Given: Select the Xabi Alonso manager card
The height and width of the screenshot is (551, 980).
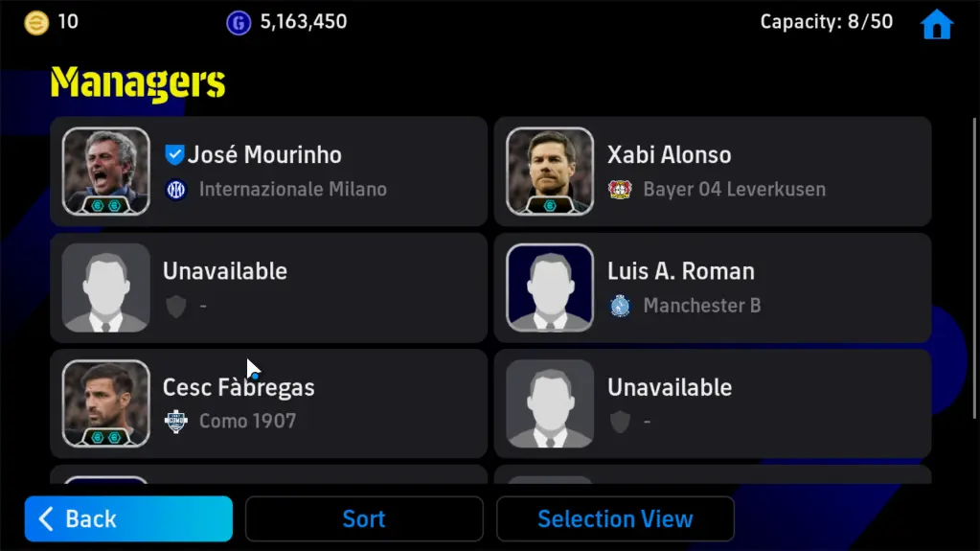Looking at the screenshot, I should point(713,172).
